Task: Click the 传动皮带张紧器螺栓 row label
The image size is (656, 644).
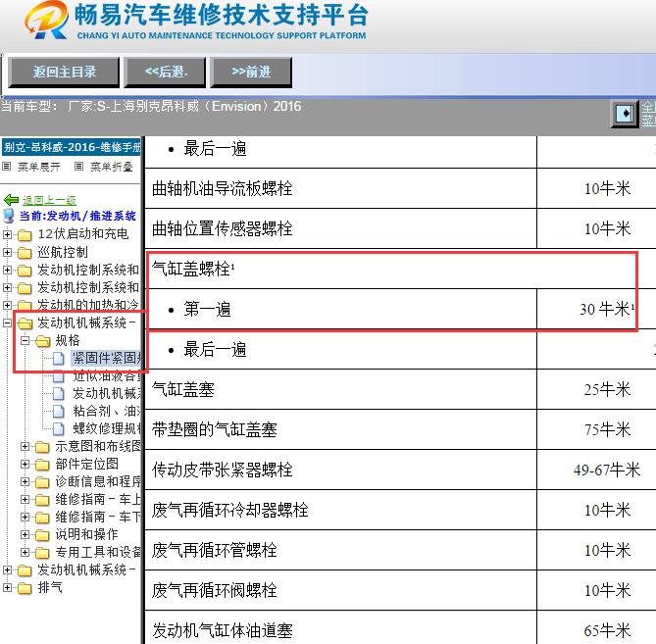Action: (x=223, y=470)
